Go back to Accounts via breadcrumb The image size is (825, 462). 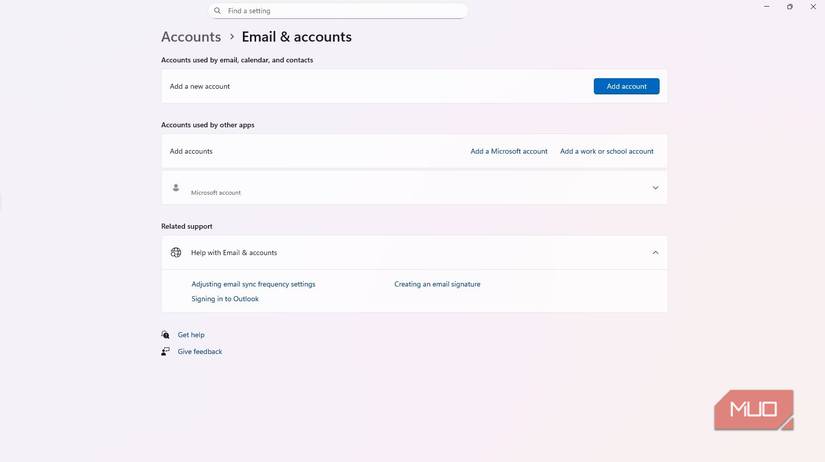(x=191, y=37)
